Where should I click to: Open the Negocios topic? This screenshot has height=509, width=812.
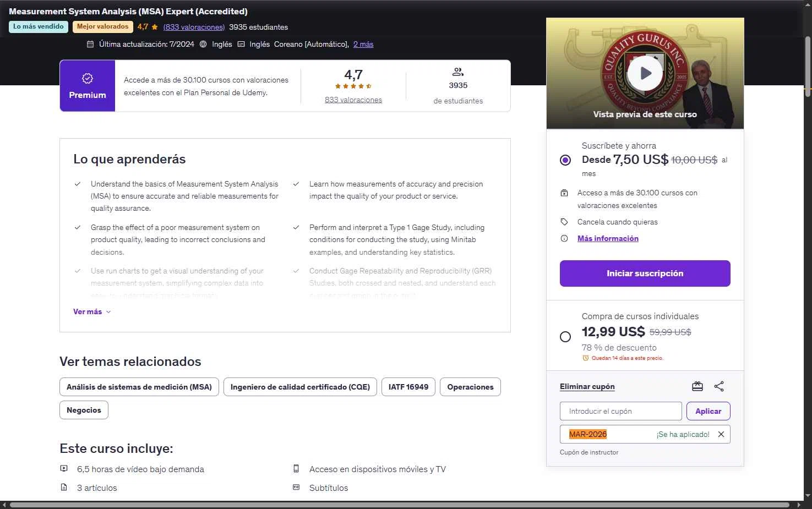point(84,410)
